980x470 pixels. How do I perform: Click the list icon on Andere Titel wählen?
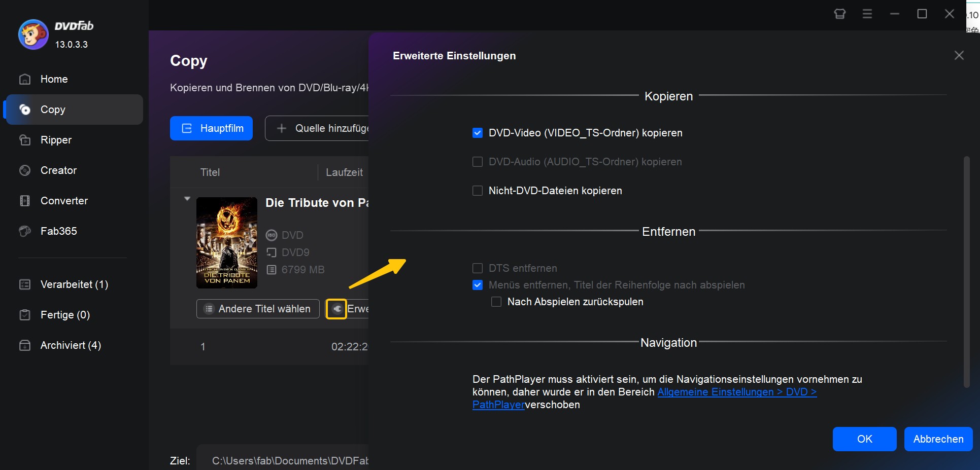pyautogui.click(x=209, y=309)
